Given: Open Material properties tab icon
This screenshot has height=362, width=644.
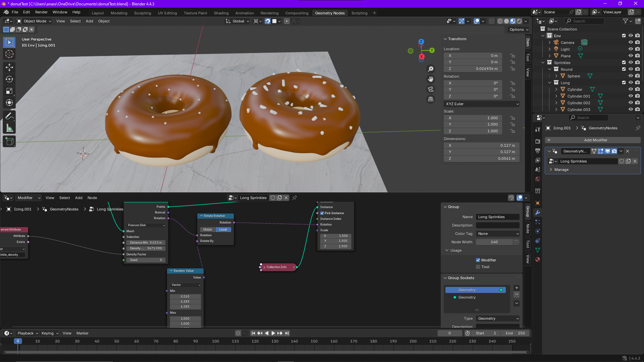Looking at the screenshot, I should (538, 259).
